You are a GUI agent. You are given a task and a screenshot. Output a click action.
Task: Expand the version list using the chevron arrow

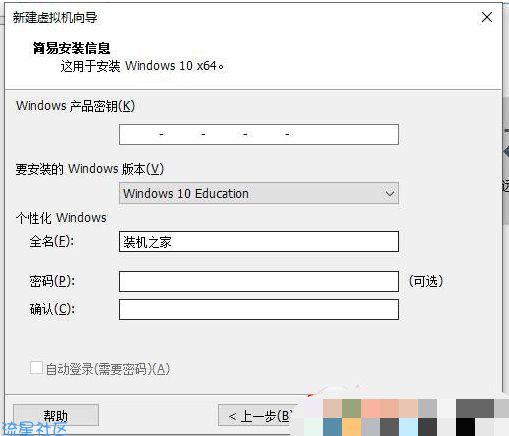(x=390, y=194)
